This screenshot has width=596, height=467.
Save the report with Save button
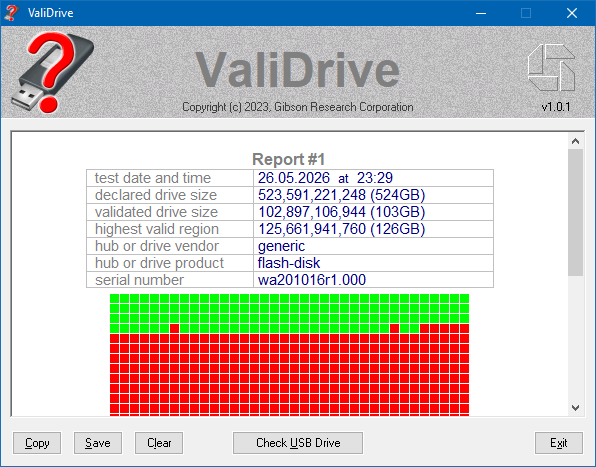click(98, 443)
